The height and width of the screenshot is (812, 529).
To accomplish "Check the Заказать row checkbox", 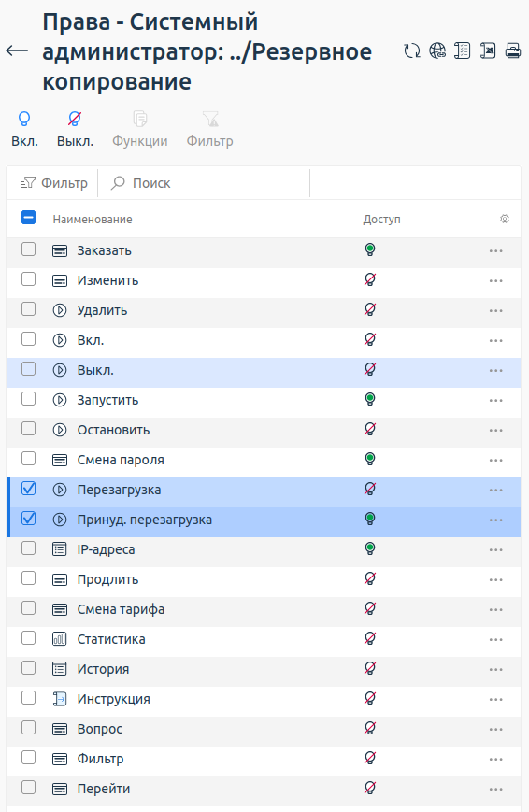I will pyautogui.click(x=28, y=249).
